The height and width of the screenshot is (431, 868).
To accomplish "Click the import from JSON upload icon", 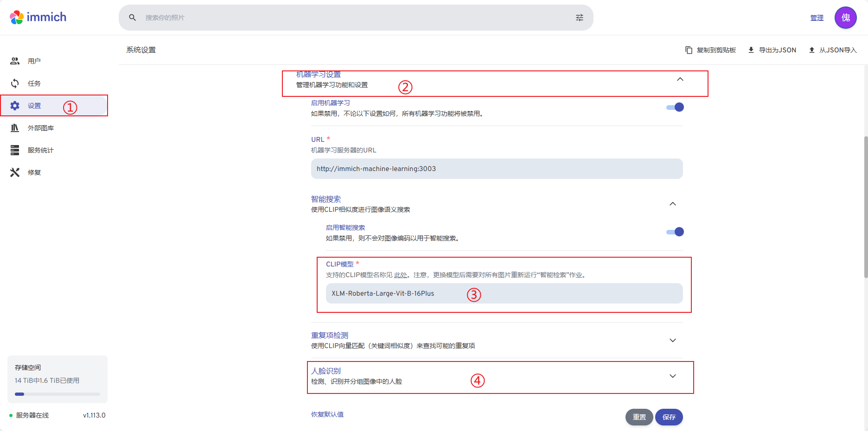I will tap(812, 50).
